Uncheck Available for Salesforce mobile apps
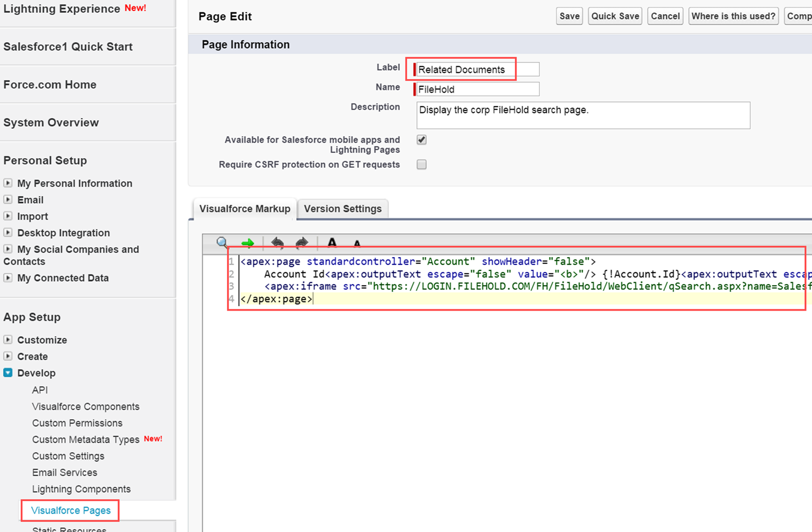Viewport: 812px width, 532px height. pyautogui.click(x=421, y=140)
